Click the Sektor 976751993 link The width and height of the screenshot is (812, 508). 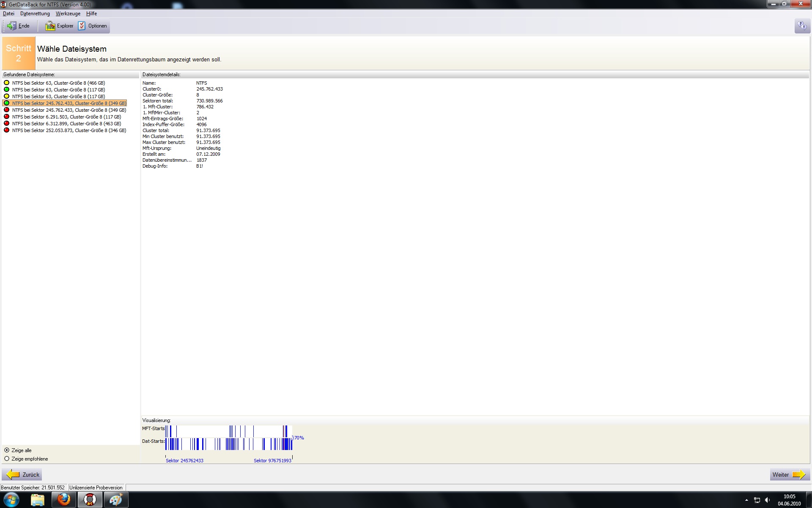tap(272, 461)
